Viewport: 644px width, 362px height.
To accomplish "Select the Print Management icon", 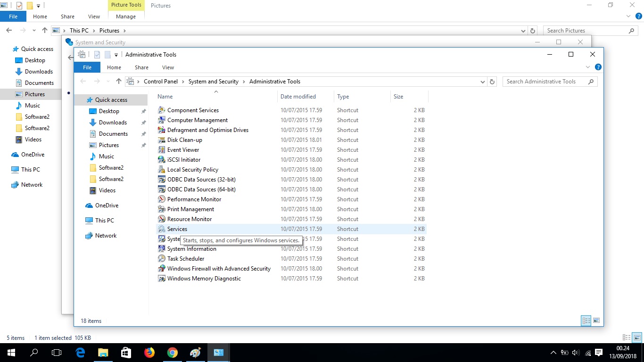I will (162, 209).
